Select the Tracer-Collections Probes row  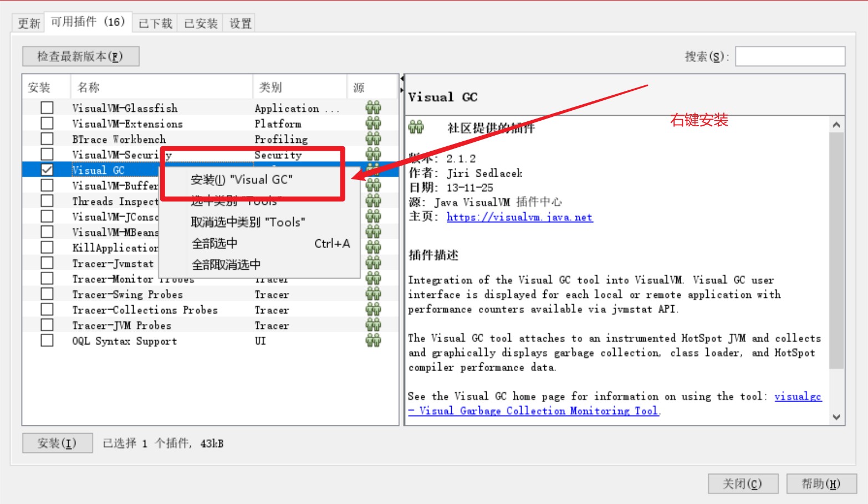[x=211, y=310]
